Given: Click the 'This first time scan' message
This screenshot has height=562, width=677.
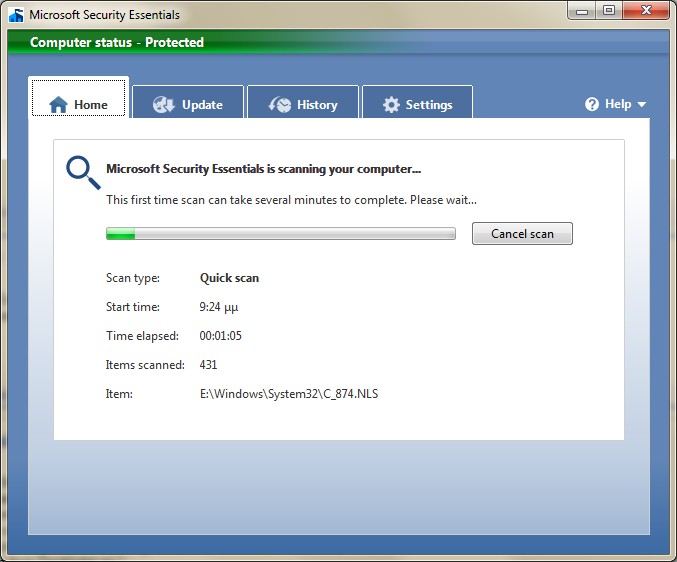Looking at the screenshot, I should (291, 200).
